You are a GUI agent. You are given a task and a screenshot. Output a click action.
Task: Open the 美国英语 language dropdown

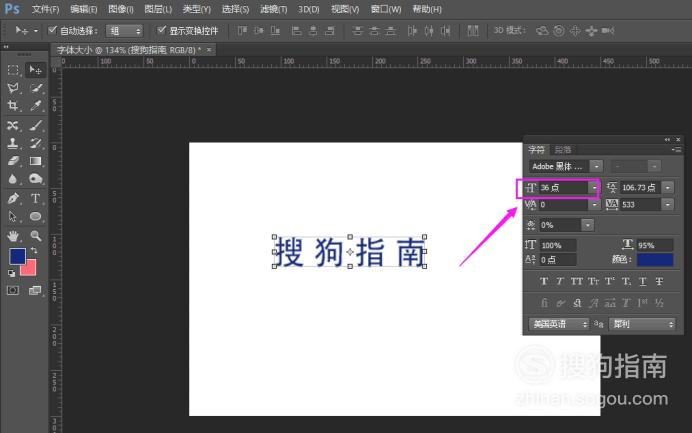[559, 324]
